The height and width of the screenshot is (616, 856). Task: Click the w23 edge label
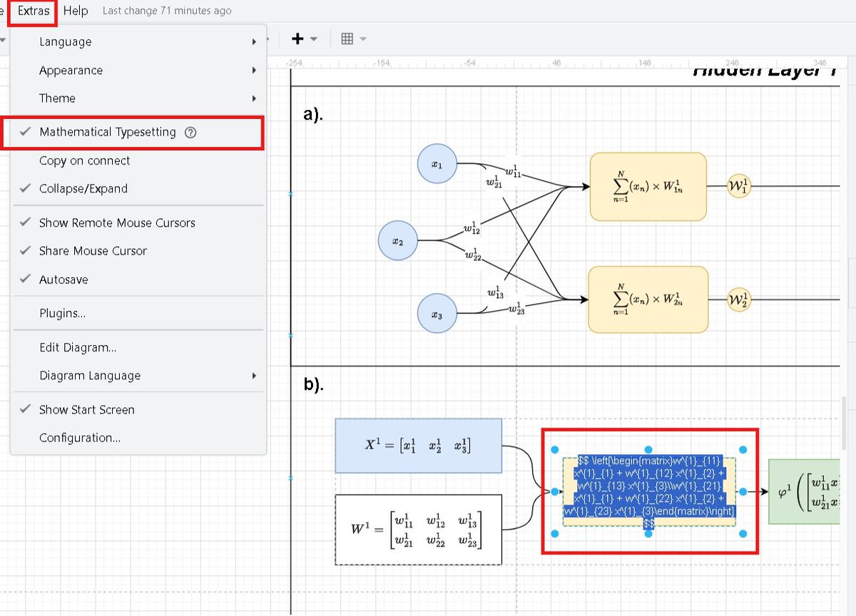pyautogui.click(x=517, y=309)
